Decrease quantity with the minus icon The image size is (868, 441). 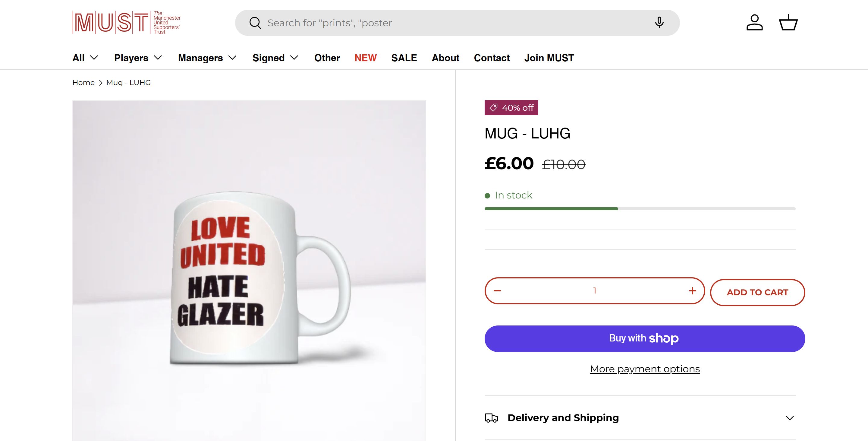(x=497, y=290)
